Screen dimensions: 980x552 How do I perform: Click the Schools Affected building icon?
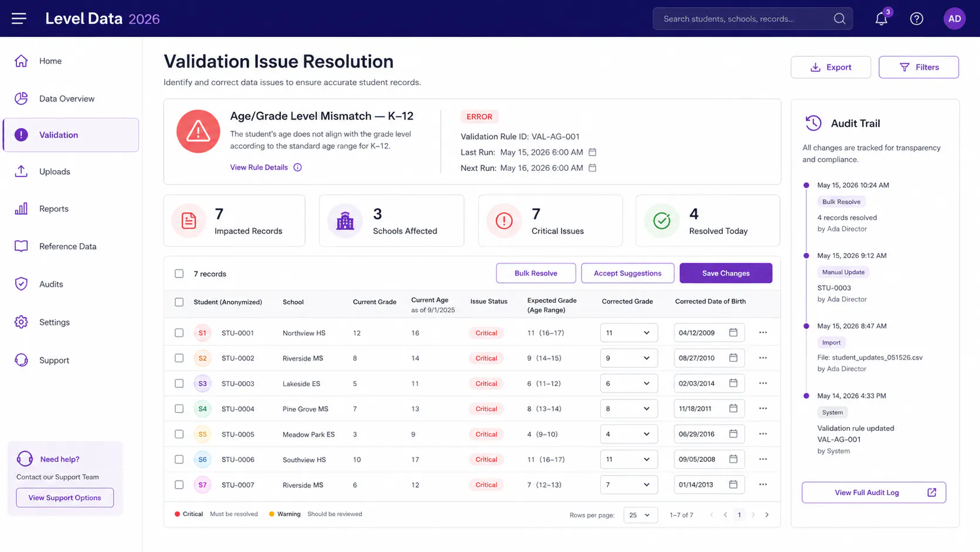tap(345, 221)
